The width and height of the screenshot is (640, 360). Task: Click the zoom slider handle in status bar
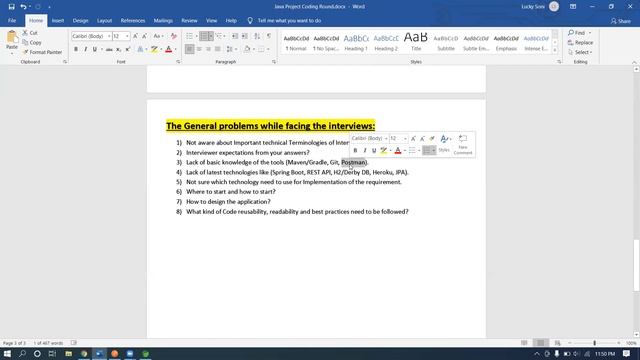(x=594, y=343)
